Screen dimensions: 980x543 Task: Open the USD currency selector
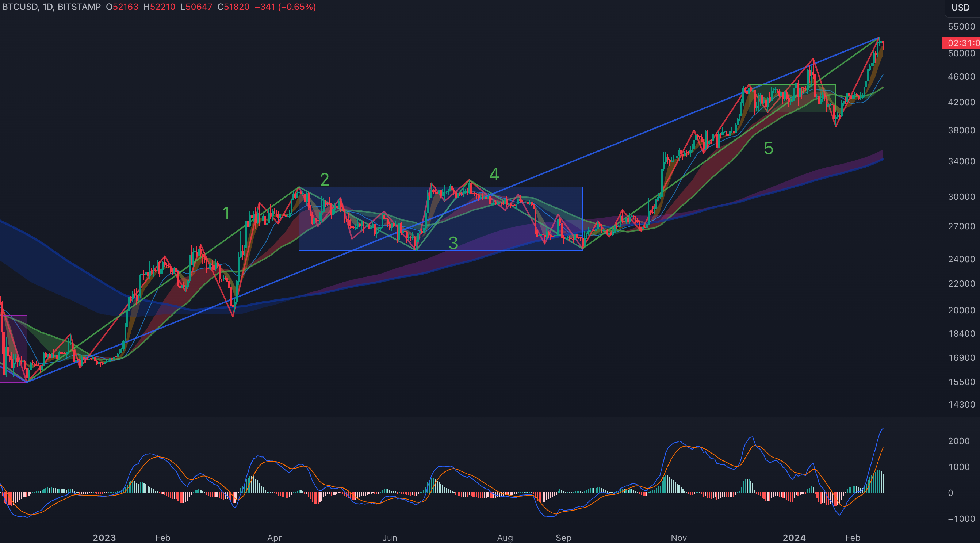pyautogui.click(x=961, y=8)
